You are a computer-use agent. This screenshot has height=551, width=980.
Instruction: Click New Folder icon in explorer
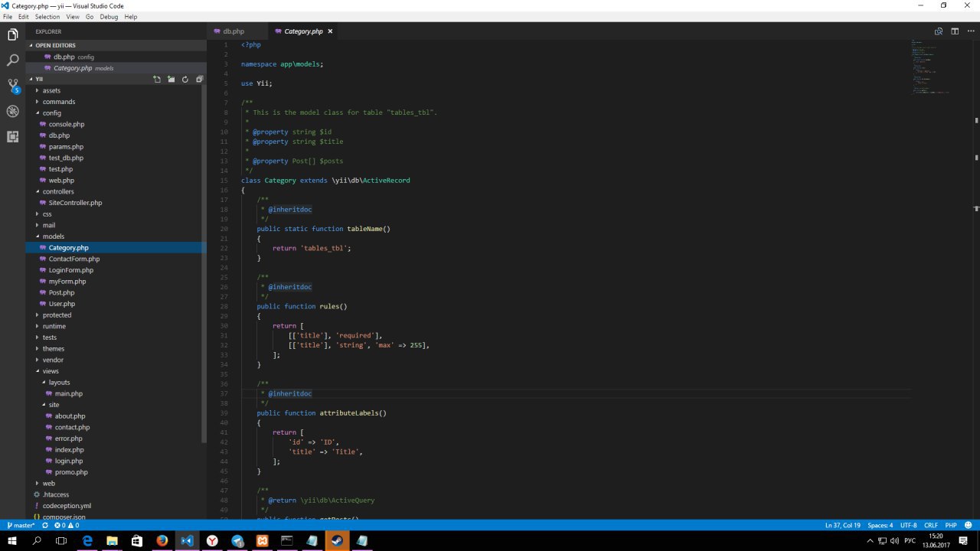point(171,79)
